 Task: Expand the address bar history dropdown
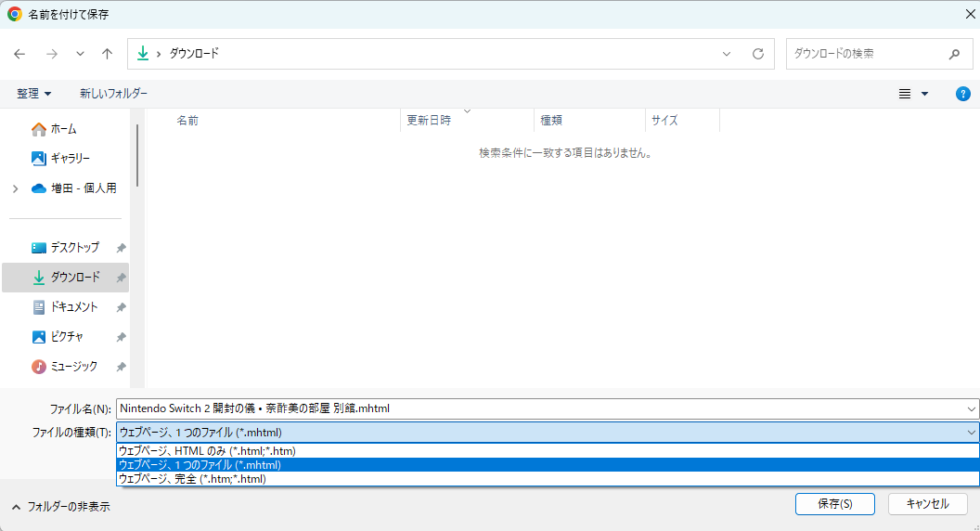727,54
